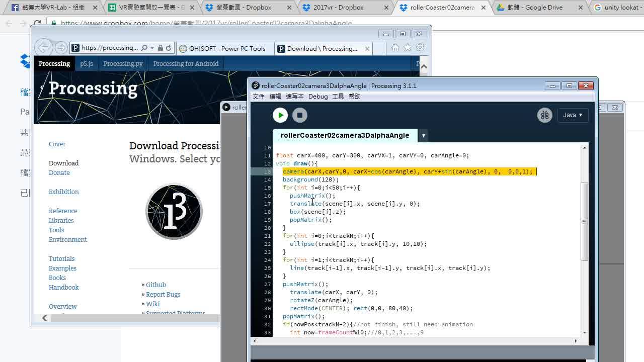Open the Java mode dropdown
This screenshot has width=644, height=362.
[x=573, y=115]
